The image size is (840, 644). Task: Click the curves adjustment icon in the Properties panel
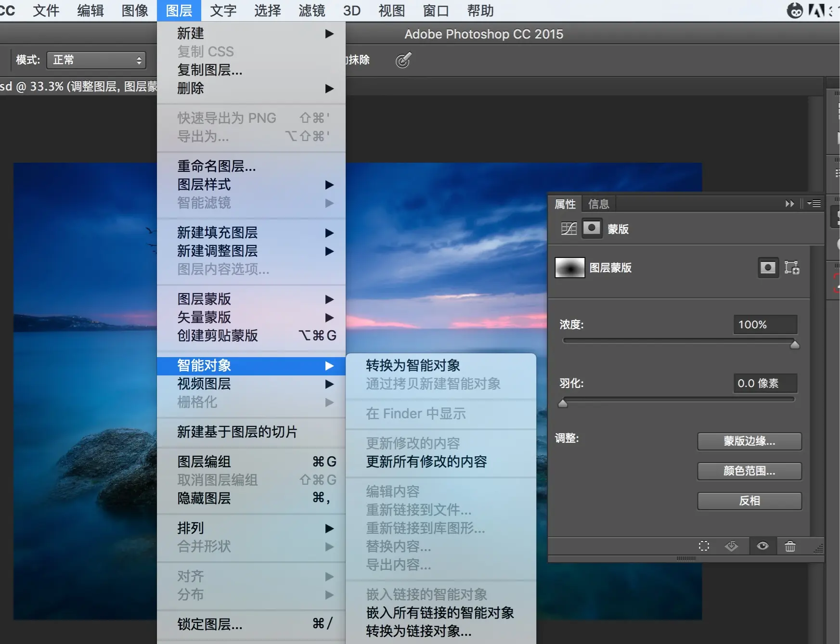pyautogui.click(x=569, y=228)
